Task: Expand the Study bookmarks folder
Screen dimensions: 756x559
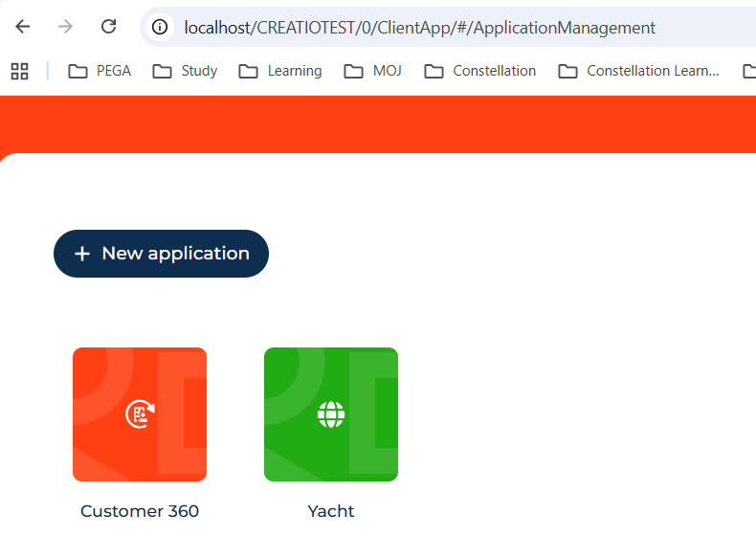Action: (x=185, y=71)
